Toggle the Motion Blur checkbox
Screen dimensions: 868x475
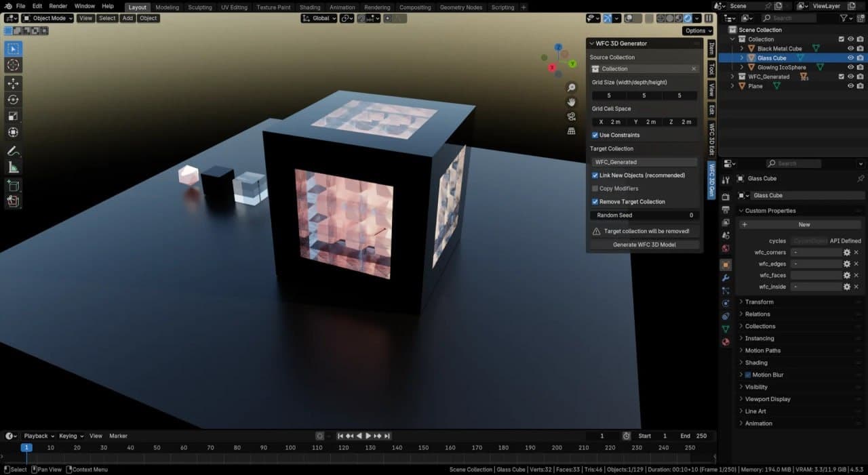748,375
